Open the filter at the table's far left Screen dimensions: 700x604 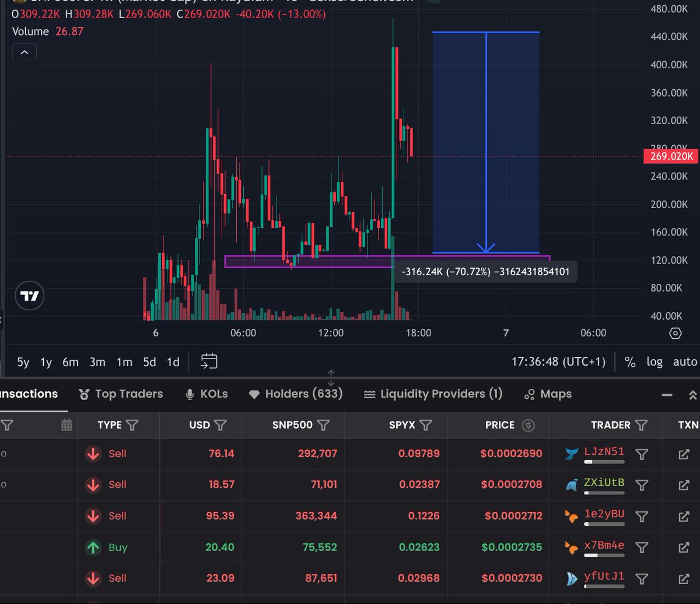[6, 425]
